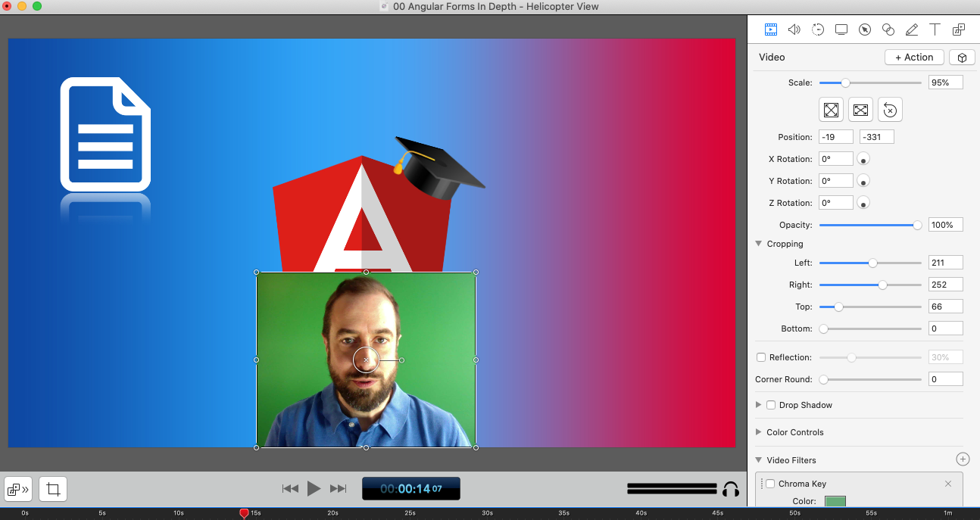Click the timecode display
The image size is (980, 520).
(411, 489)
